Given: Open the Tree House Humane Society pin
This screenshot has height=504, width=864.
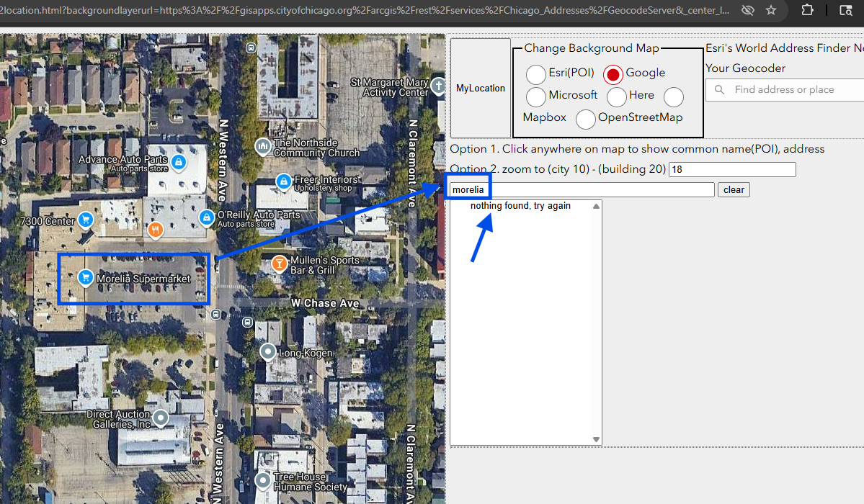Looking at the screenshot, I should click(263, 482).
